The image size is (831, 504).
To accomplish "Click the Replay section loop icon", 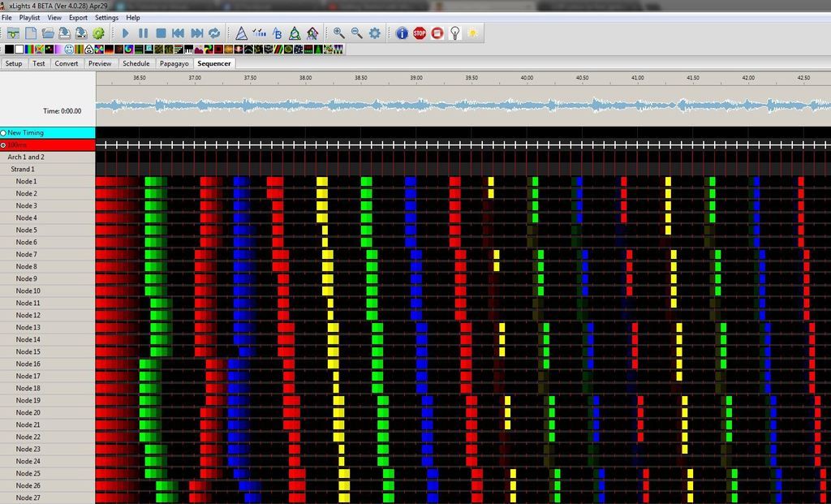I will [214, 33].
